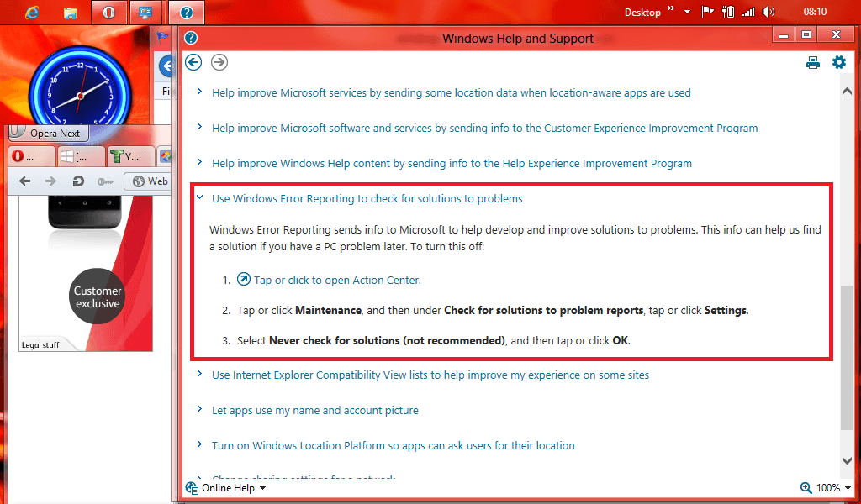The height and width of the screenshot is (504, 861).
Task: Open Opera Next menu button
Action: point(49,133)
